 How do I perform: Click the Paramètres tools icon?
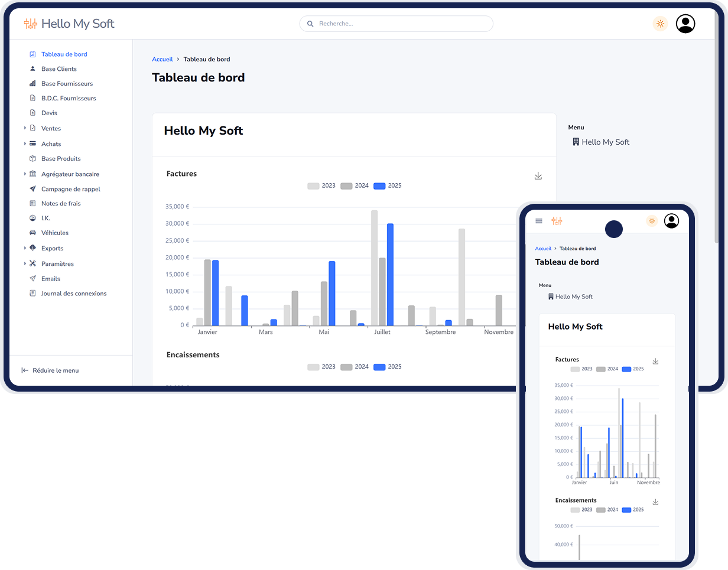click(33, 263)
